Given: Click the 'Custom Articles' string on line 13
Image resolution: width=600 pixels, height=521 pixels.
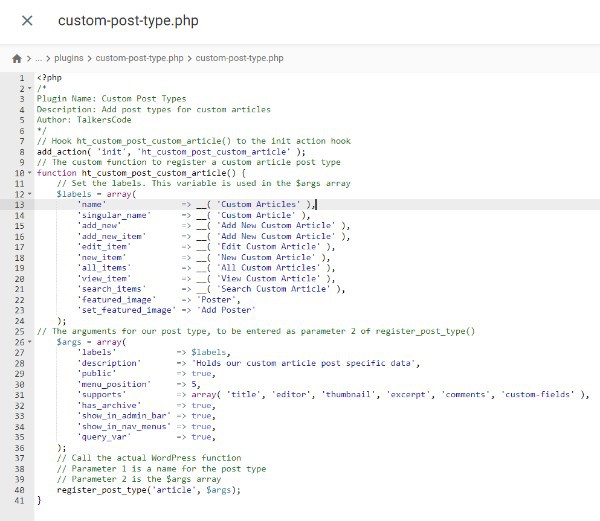Looking at the screenshot, I should (259, 204).
